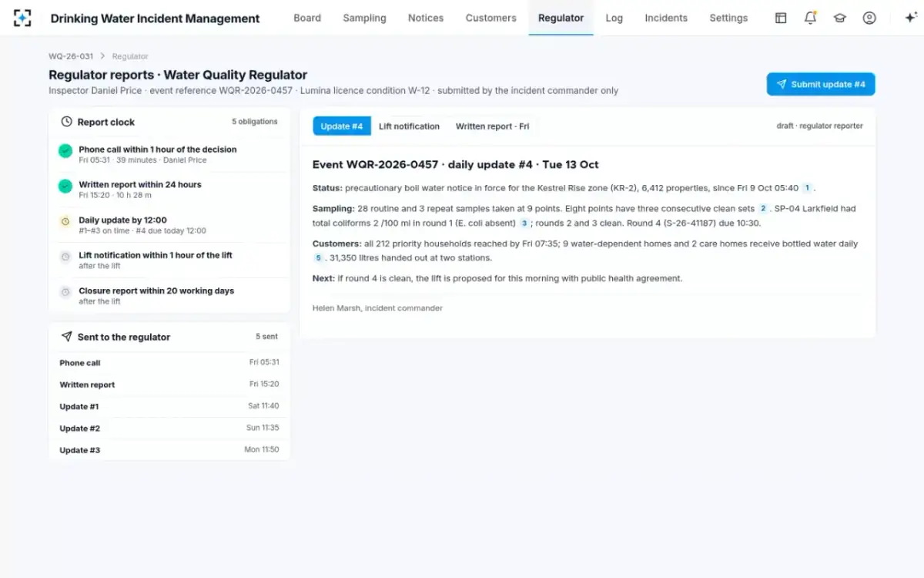Click the 5 obligations count label
Viewport: 924px width, 578px height.
coord(255,122)
